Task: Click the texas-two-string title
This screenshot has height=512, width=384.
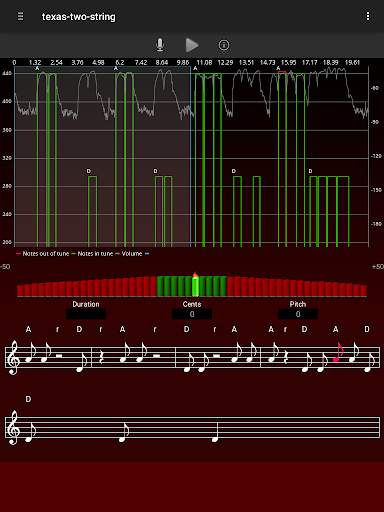Action: tap(79, 17)
